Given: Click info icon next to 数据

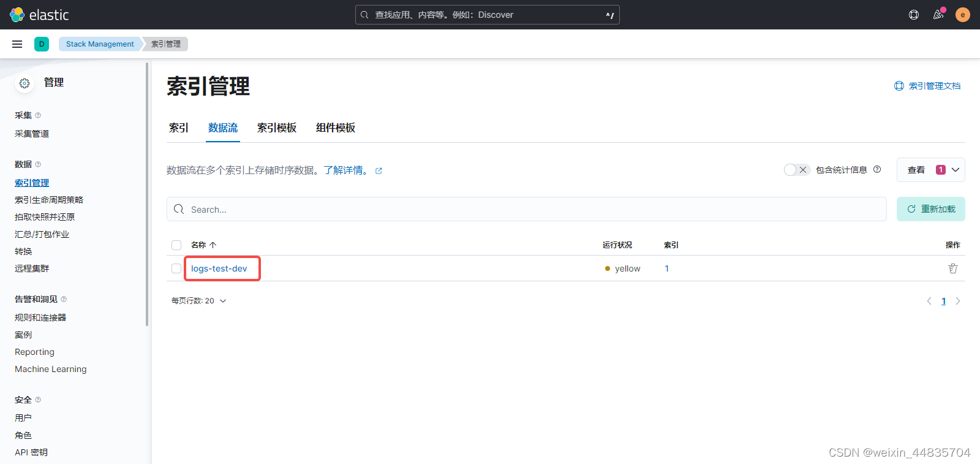Looking at the screenshot, I should pyautogui.click(x=38, y=164).
